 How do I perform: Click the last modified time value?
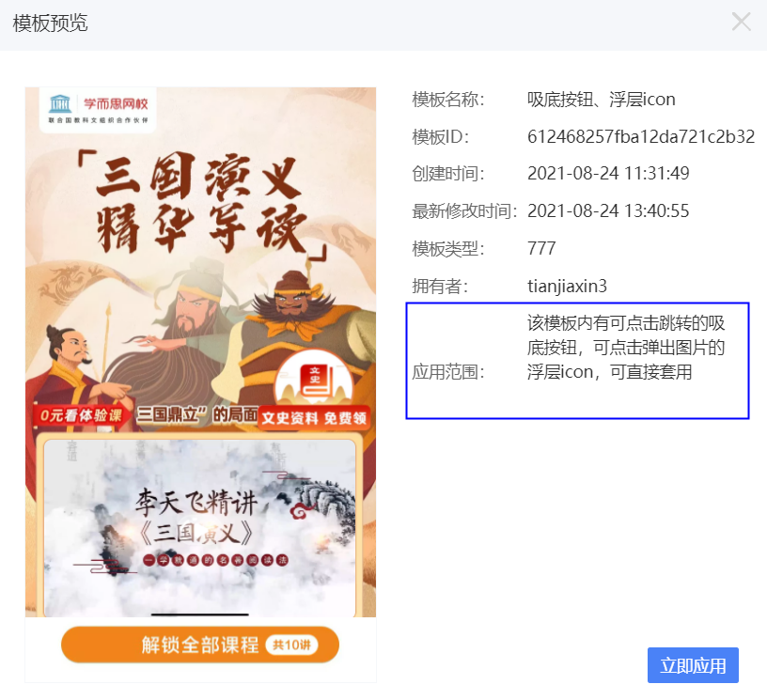click(608, 210)
